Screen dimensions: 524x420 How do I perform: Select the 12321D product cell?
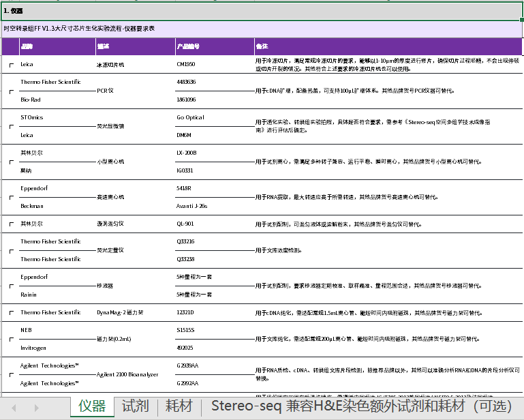click(215, 312)
